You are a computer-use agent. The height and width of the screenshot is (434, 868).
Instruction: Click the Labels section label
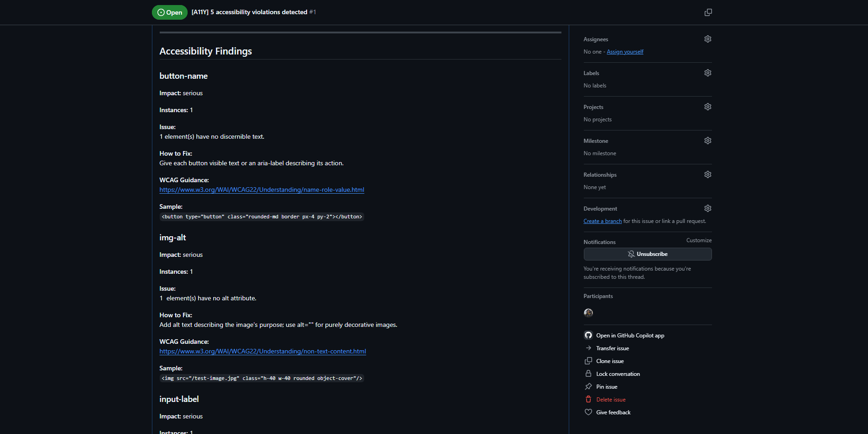click(591, 73)
